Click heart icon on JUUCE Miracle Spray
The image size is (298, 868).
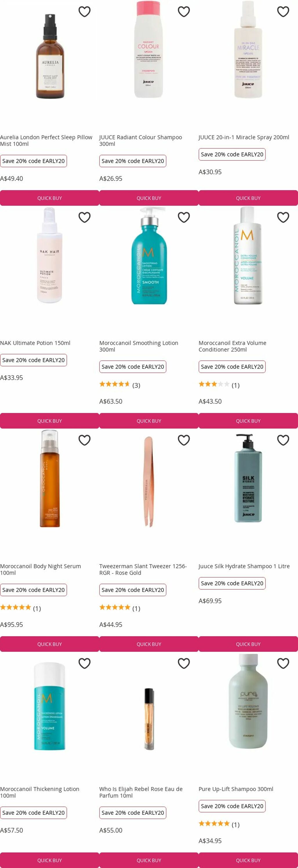point(283,12)
